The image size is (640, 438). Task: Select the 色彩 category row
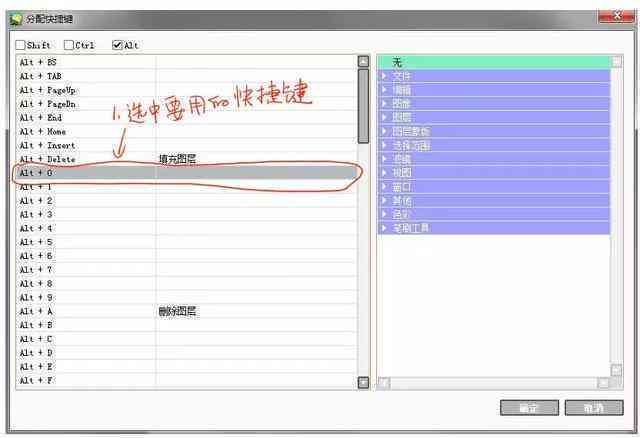click(494, 214)
